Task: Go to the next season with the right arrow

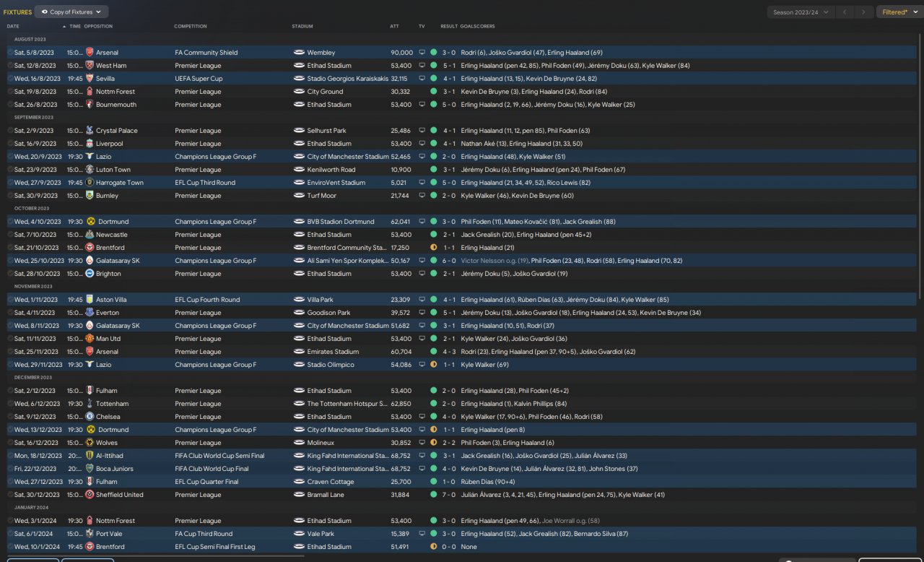Action: pos(863,12)
